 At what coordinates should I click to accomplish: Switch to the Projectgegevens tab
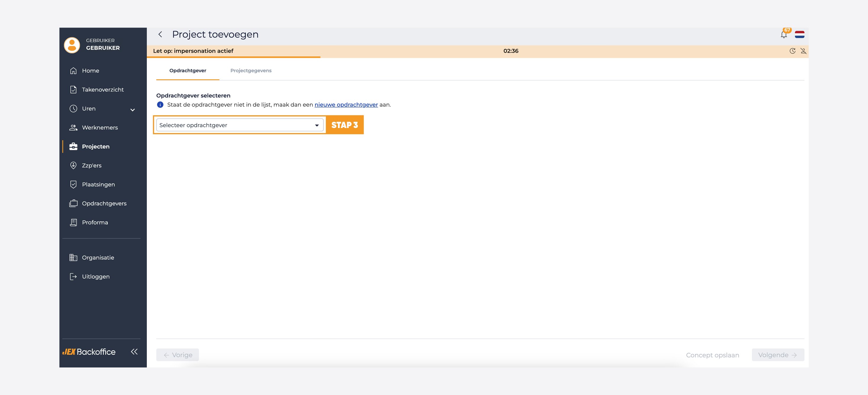click(251, 71)
